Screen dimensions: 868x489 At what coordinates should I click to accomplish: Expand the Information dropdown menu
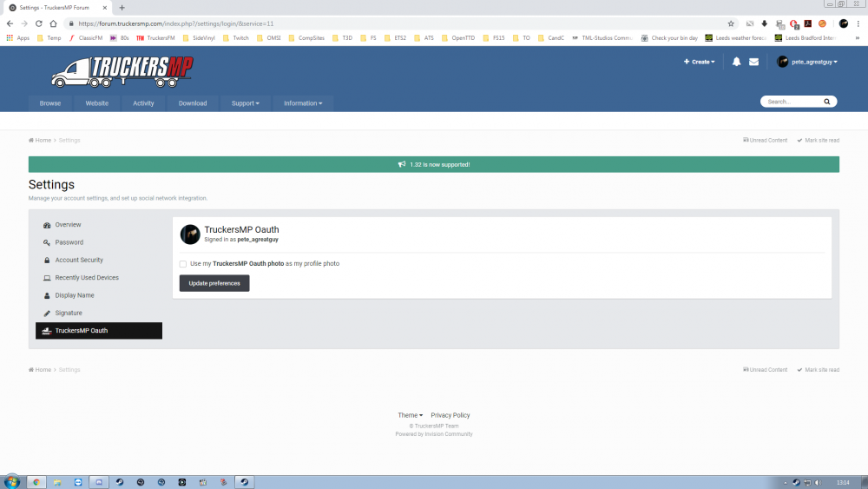click(x=303, y=103)
